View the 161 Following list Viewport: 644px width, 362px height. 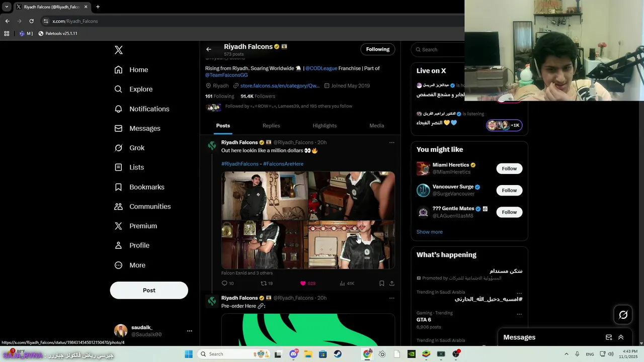(219, 96)
